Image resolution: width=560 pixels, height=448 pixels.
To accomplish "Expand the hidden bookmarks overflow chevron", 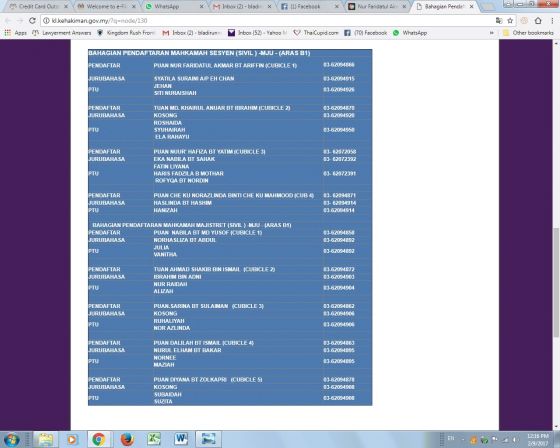I will click(491, 33).
